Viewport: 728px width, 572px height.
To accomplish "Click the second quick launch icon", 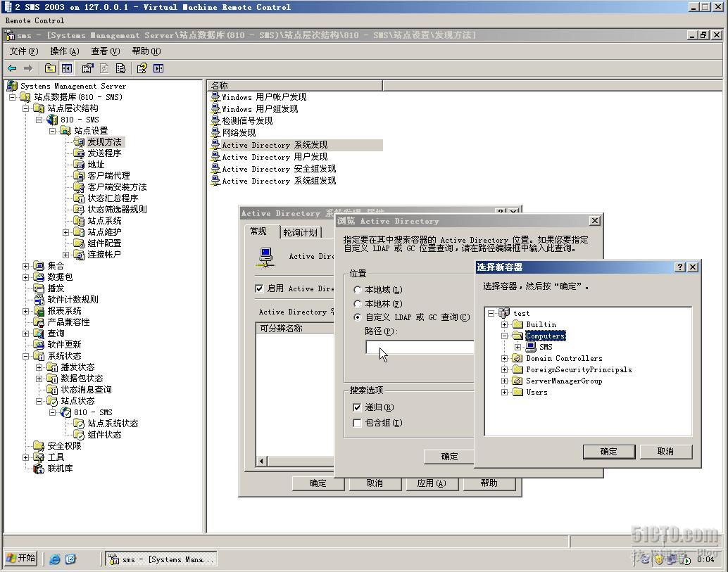I will coord(70,559).
